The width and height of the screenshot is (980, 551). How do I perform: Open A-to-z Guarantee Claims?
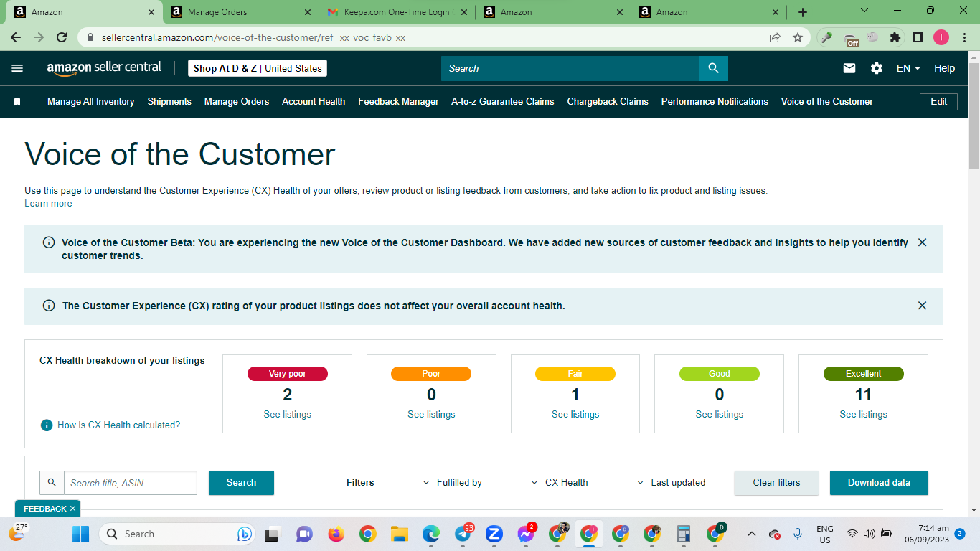tap(503, 102)
